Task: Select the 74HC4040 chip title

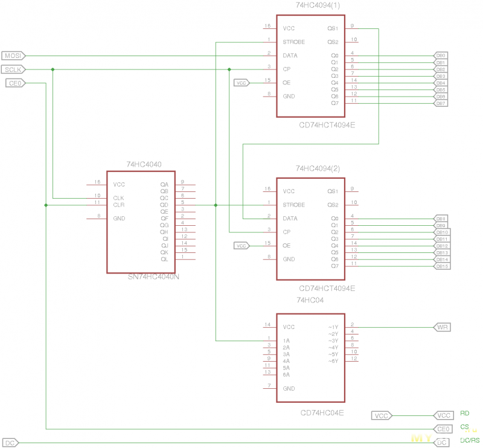Action: [144, 164]
